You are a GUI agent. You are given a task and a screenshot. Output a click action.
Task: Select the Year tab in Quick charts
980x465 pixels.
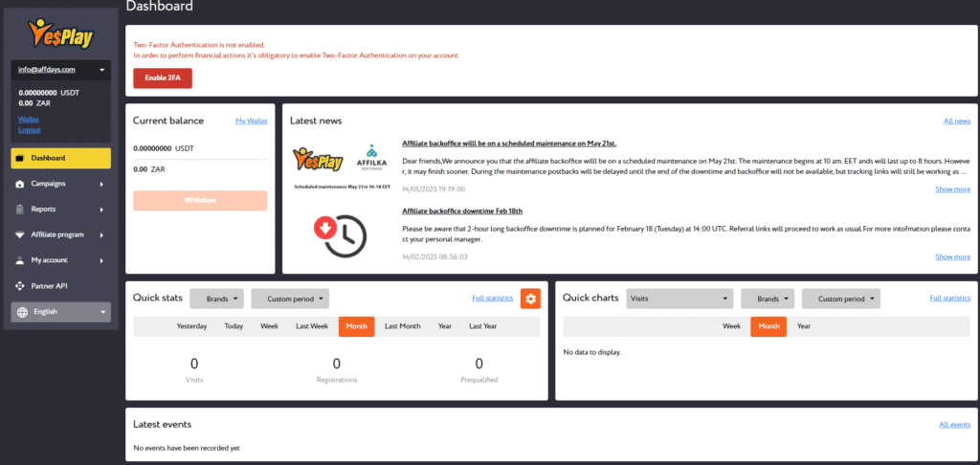point(804,326)
